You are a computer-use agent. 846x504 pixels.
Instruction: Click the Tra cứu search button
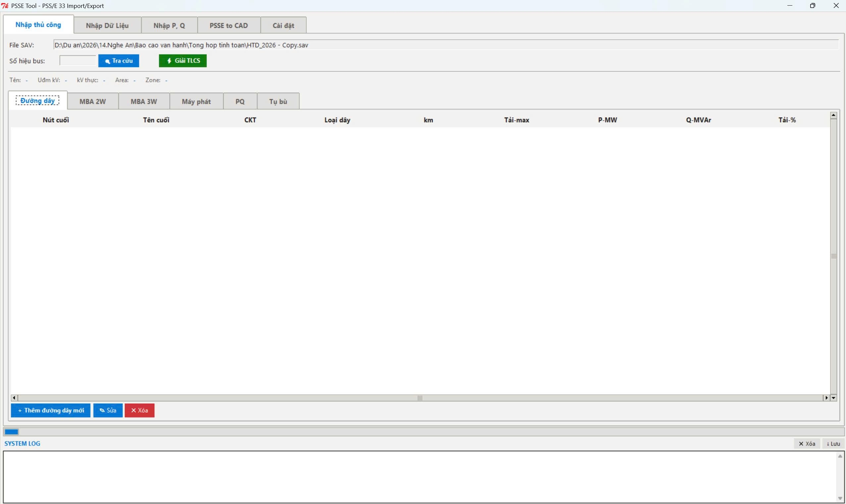tap(119, 61)
